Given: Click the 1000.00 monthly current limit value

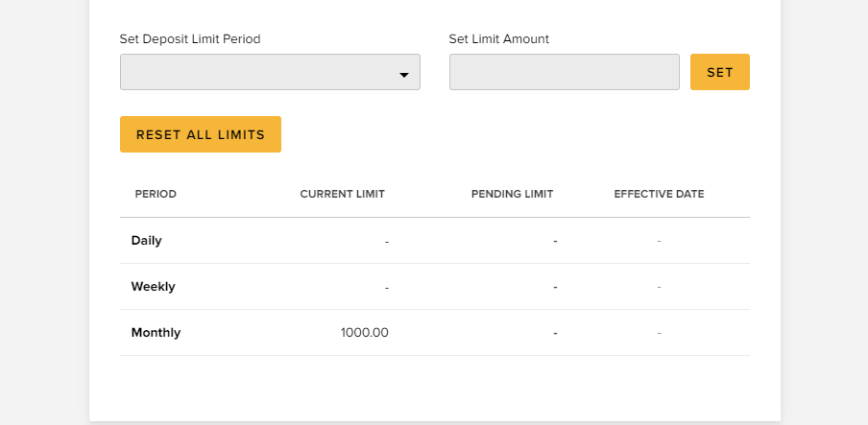Looking at the screenshot, I should point(364,333).
